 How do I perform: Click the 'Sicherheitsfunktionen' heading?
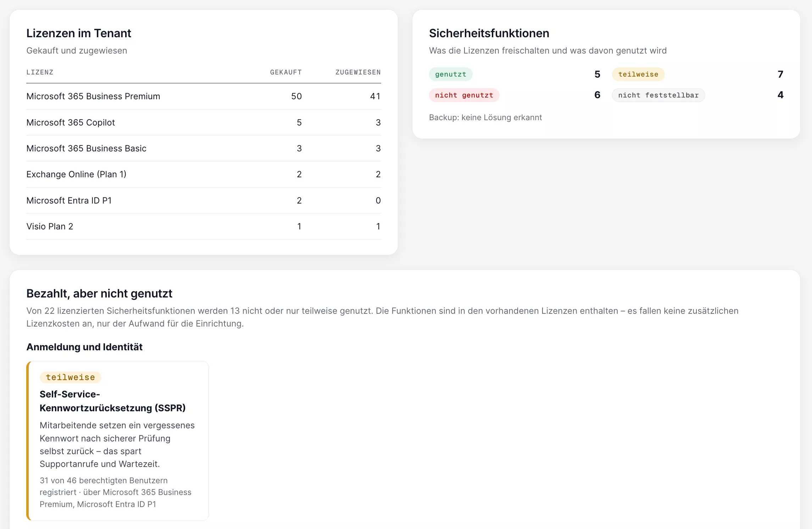click(x=489, y=33)
